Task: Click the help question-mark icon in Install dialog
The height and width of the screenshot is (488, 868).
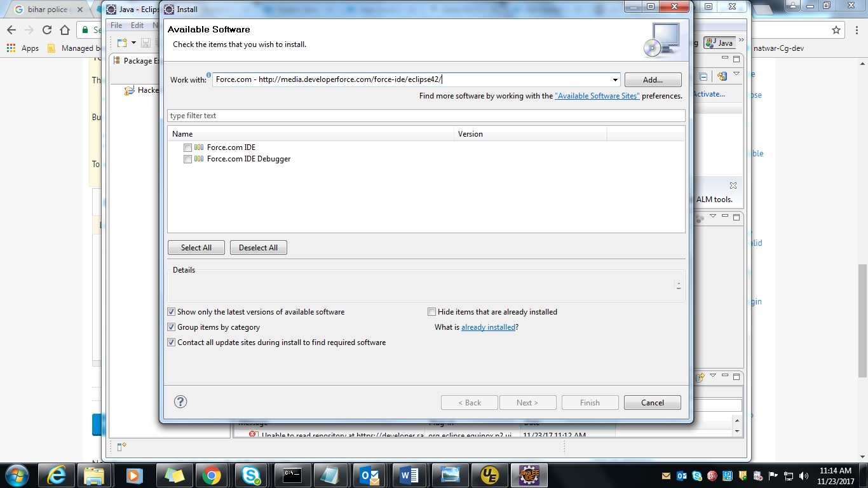Action: [x=180, y=402]
